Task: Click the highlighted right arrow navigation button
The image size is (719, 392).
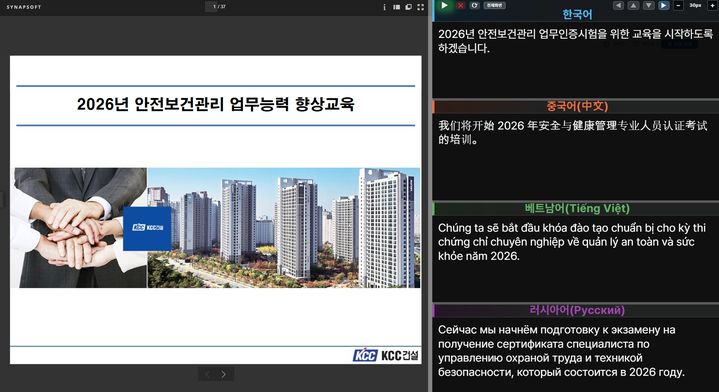Action: click(x=664, y=6)
